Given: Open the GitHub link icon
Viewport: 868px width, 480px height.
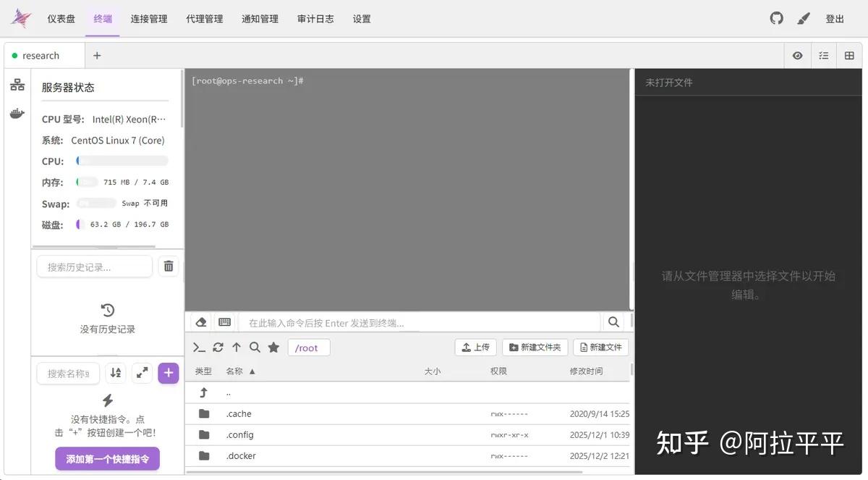Looking at the screenshot, I should tap(776, 19).
